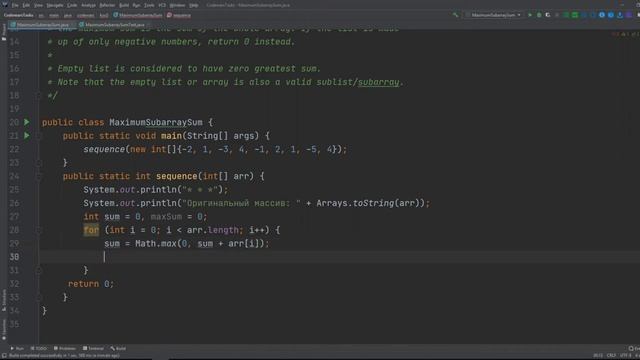This screenshot has height=360, width=640.
Task: Open the Run tool window
Action: (x=17, y=348)
